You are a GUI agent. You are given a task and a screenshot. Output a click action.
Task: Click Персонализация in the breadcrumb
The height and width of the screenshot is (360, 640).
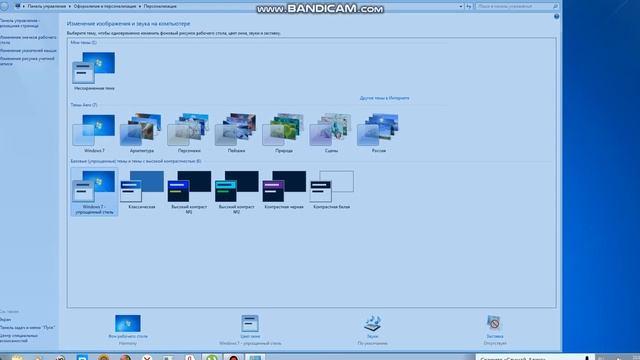[160, 7]
